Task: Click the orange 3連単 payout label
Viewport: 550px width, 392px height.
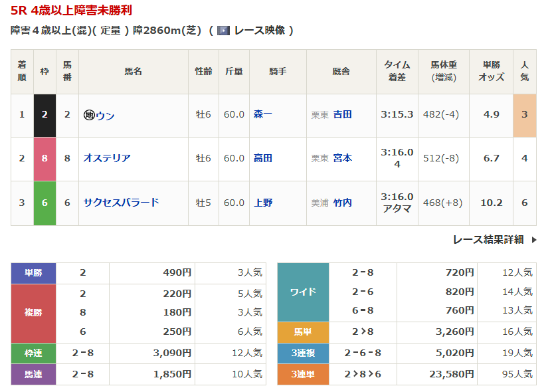Action: coord(303,375)
